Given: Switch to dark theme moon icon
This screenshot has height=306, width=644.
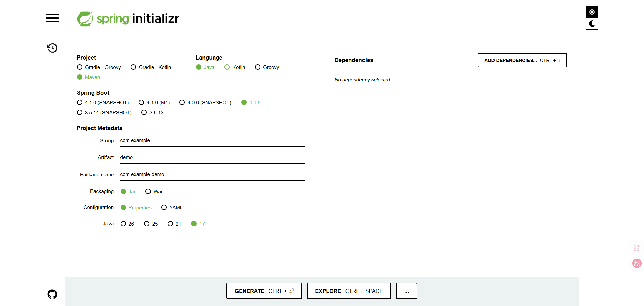Looking at the screenshot, I should (592, 24).
